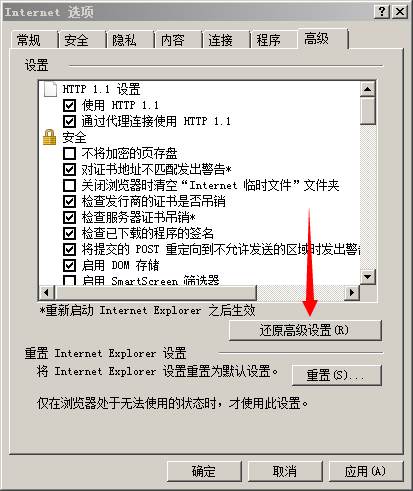Click the horizontal scrollbar thumb
Viewport: 413px width, 491px height.
156,293
